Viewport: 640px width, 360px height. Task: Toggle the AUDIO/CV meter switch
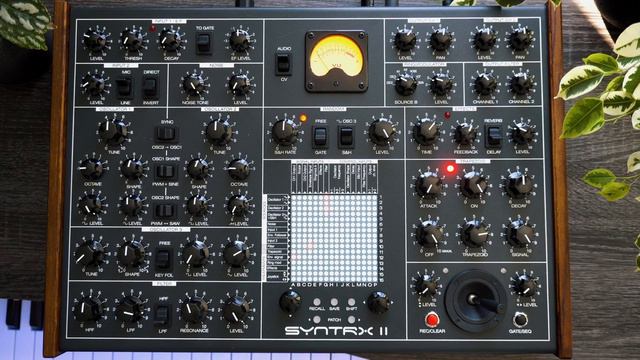[x=283, y=64]
